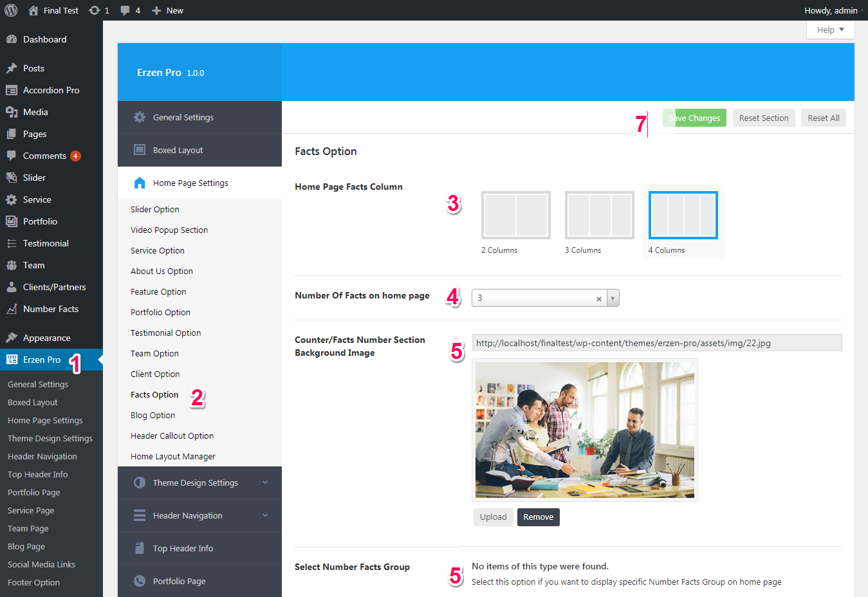Open the Slider Option submenu item
Image resolution: width=868 pixels, height=597 pixels.
pos(155,209)
